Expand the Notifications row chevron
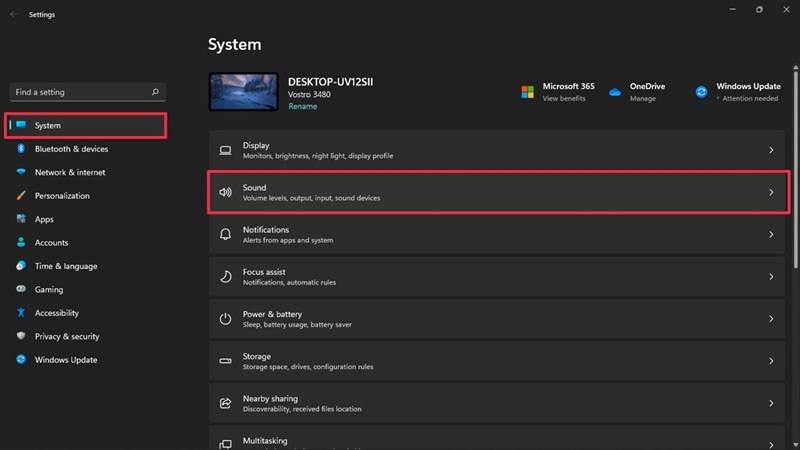 (771, 234)
